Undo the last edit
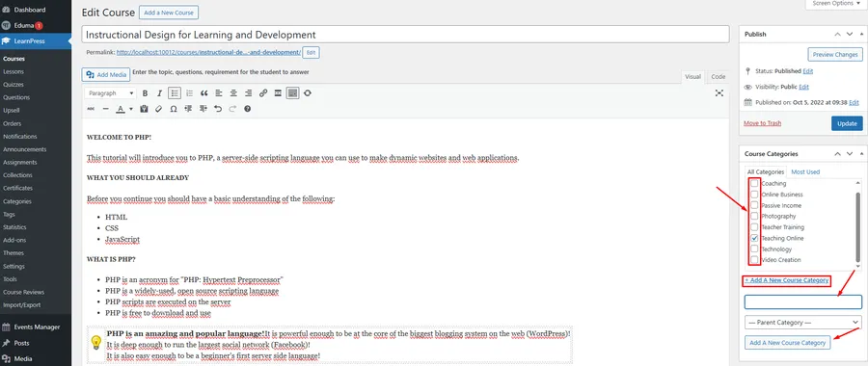The width and height of the screenshot is (868, 366). tap(218, 109)
